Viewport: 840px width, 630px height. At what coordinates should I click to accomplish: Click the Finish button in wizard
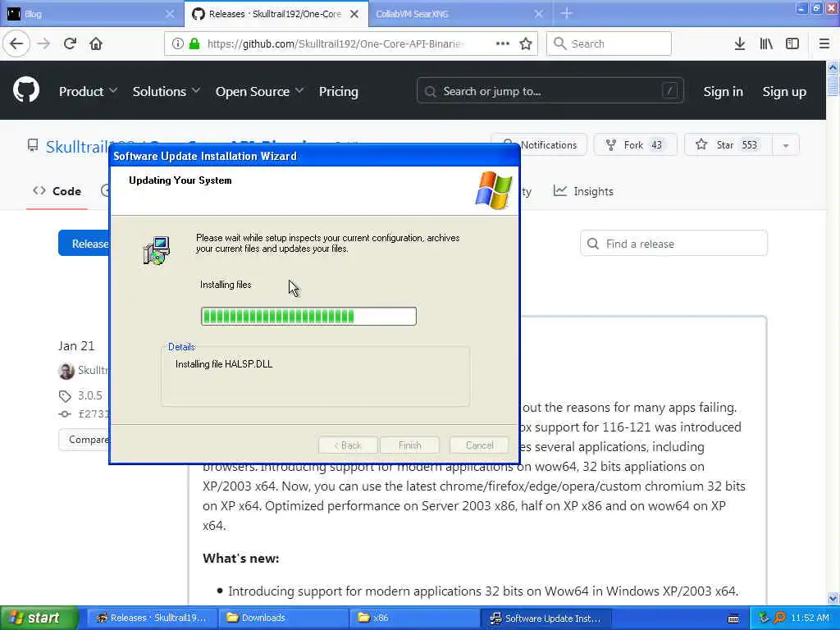(x=410, y=445)
